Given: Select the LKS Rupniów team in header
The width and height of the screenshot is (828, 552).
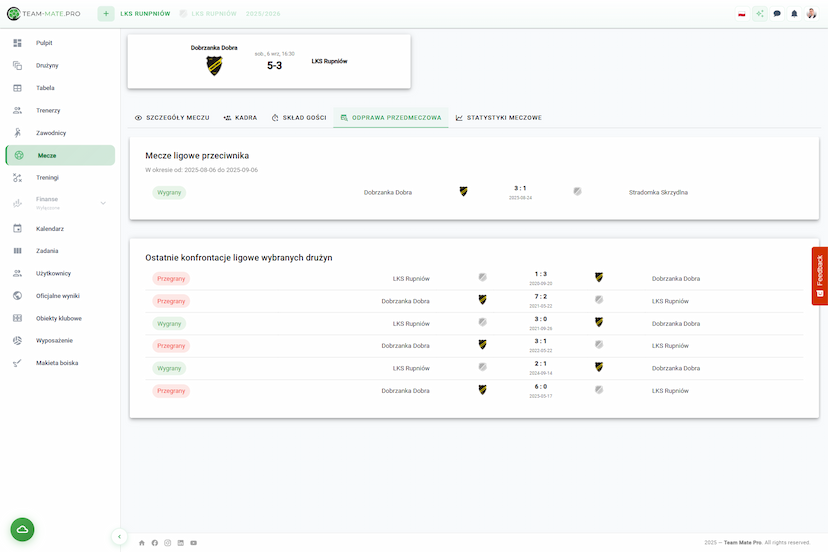Looking at the screenshot, I should (208, 14).
